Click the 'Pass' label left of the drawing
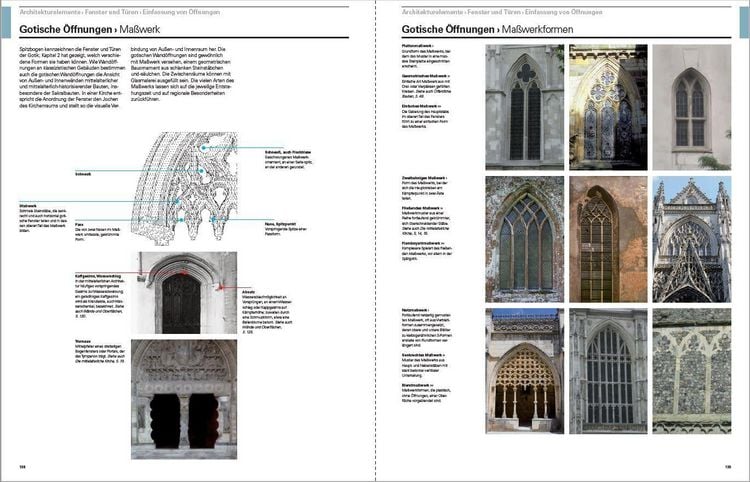The image size is (750, 482). point(79,224)
